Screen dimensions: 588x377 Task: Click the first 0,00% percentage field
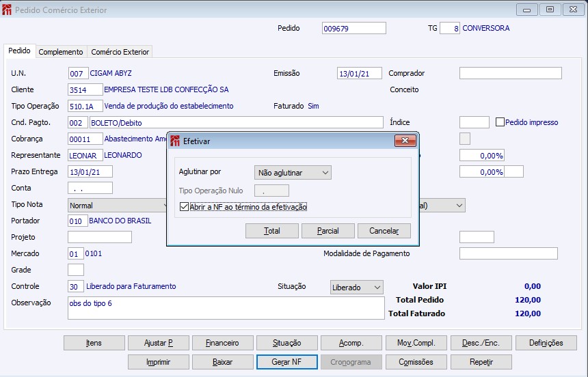(482, 155)
